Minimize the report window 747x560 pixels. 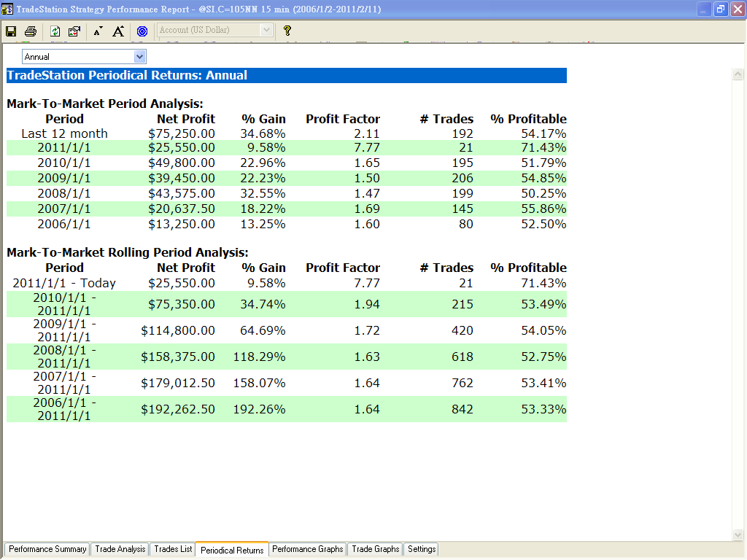pyautogui.click(x=704, y=9)
